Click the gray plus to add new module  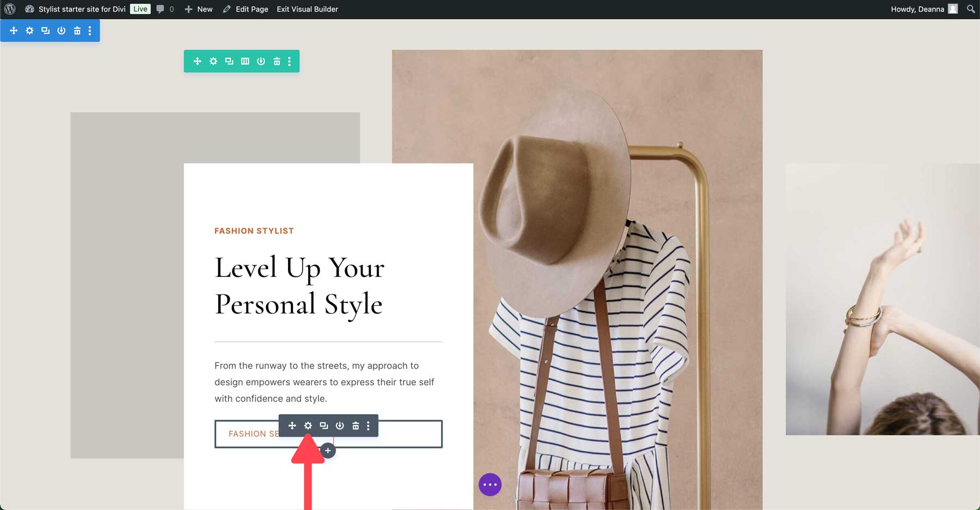click(x=328, y=451)
